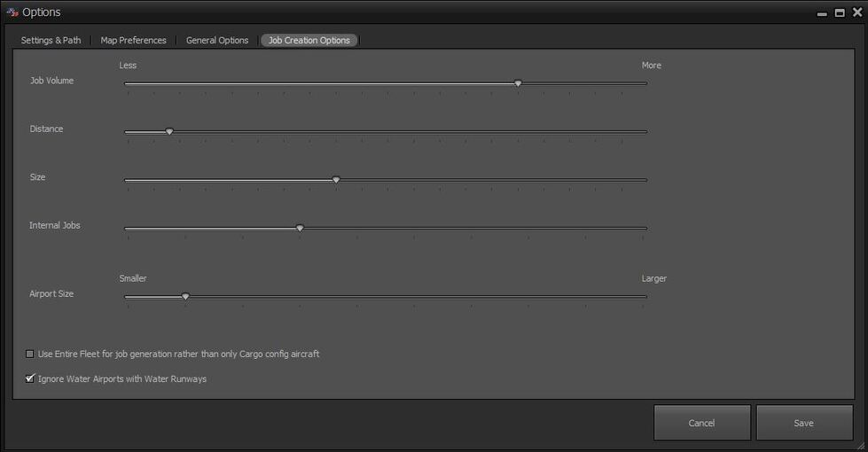Click the far right end of Airport Size track
Image resolution: width=868 pixels, height=452 pixels.
(x=645, y=297)
